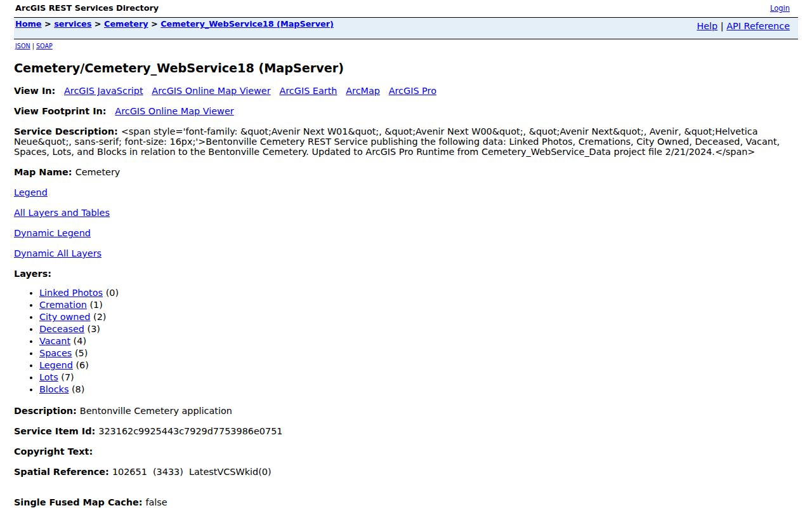View footprint in ArcGIS Online Map Viewer
The image size is (812, 508).
[x=174, y=111]
